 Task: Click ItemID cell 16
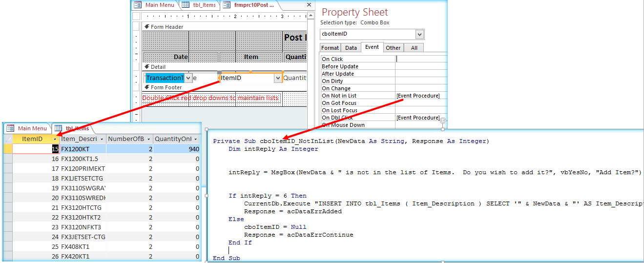(x=36, y=159)
